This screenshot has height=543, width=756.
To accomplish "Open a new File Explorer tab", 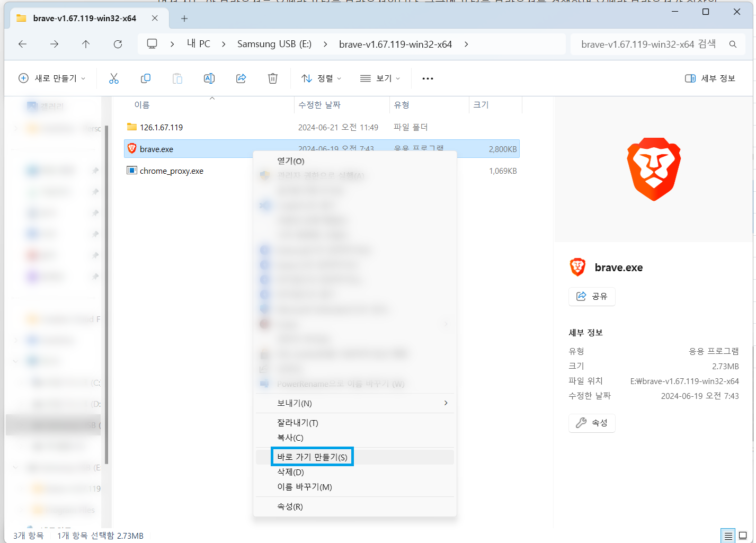I will tap(184, 19).
